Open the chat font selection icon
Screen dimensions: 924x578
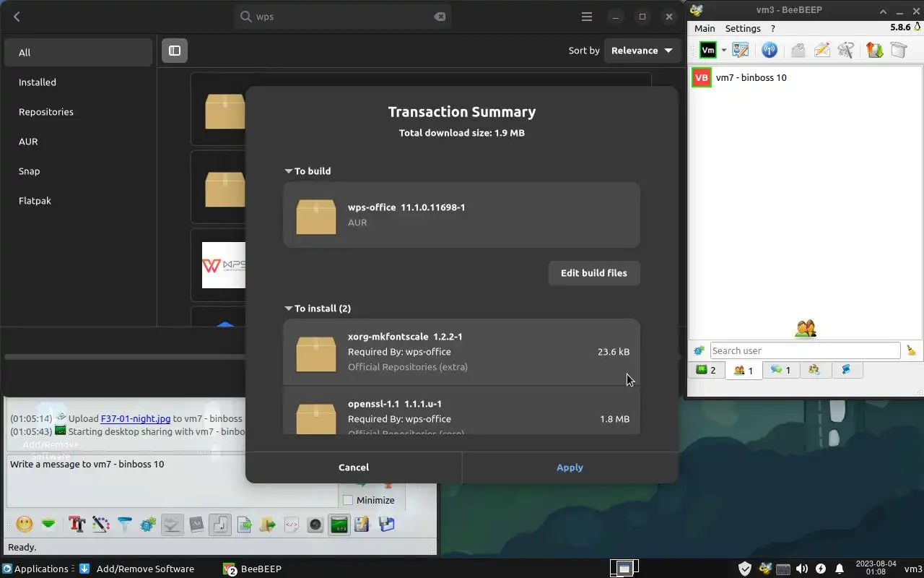tap(77, 524)
